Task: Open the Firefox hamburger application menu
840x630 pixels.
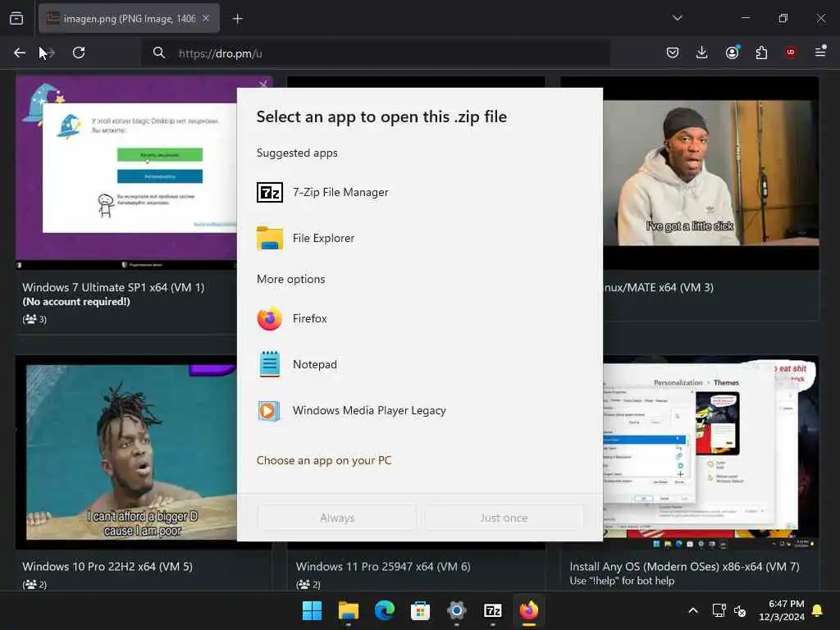Action: [820, 52]
